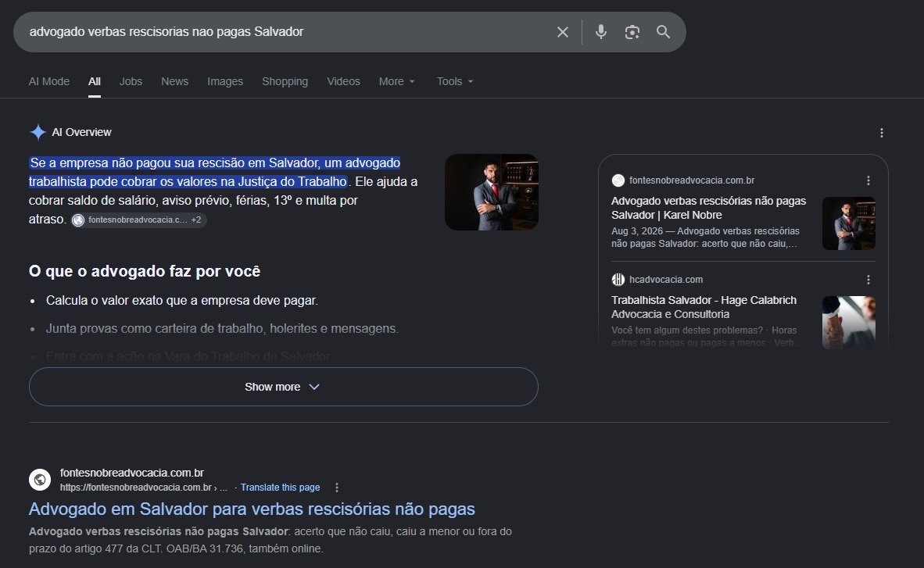Click bullet Calcula o valor exato que a empresa
The height and width of the screenshot is (568, 924).
182,301
